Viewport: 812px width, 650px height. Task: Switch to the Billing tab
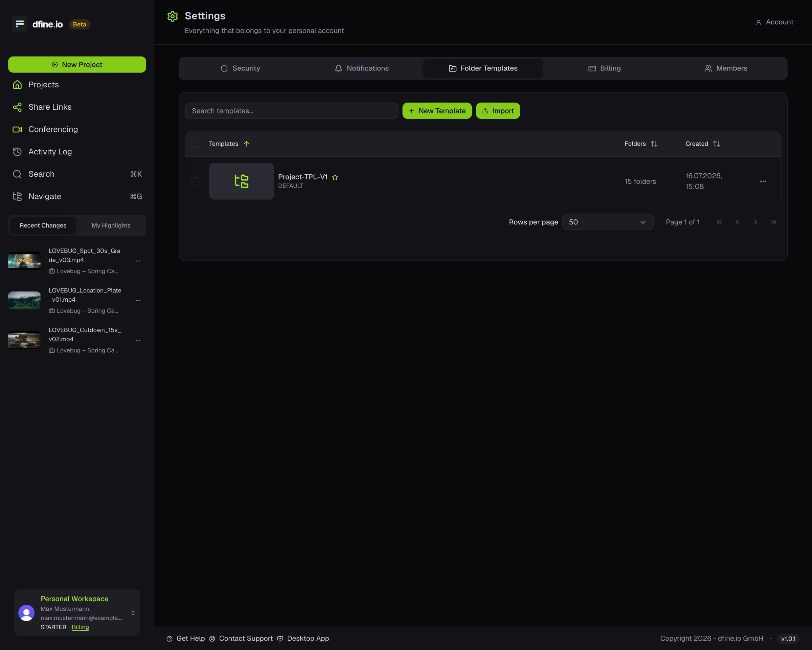click(605, 68)
